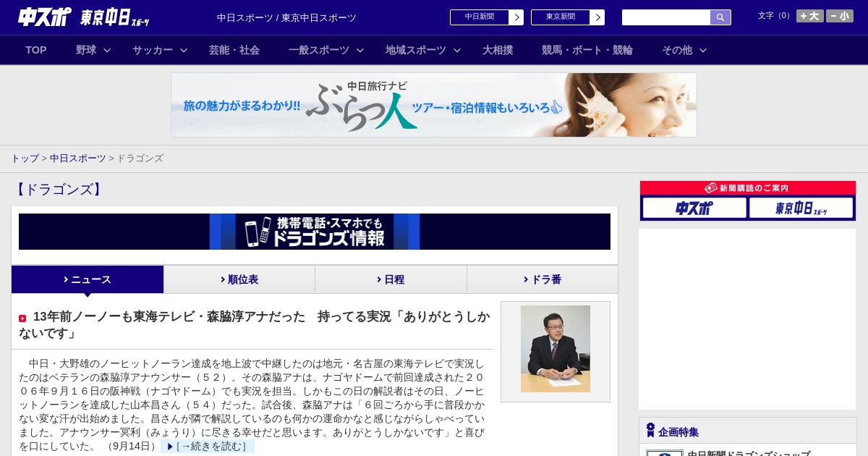Click the arrow on 中日新聞 button
Image resolution: width=868 pixels, height=456 pixels.
coord(516,17)
